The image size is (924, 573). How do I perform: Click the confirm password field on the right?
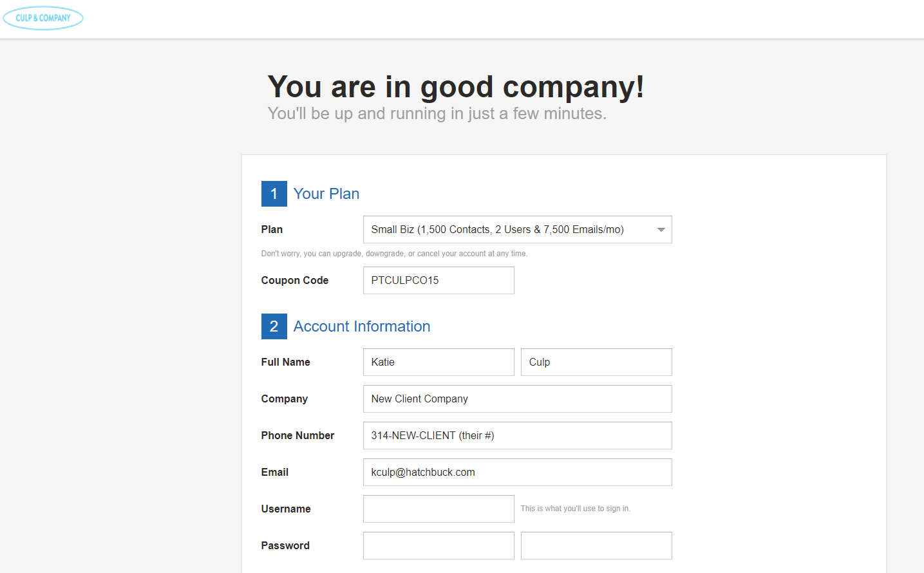pyautogui.click(x=596, y=546)
